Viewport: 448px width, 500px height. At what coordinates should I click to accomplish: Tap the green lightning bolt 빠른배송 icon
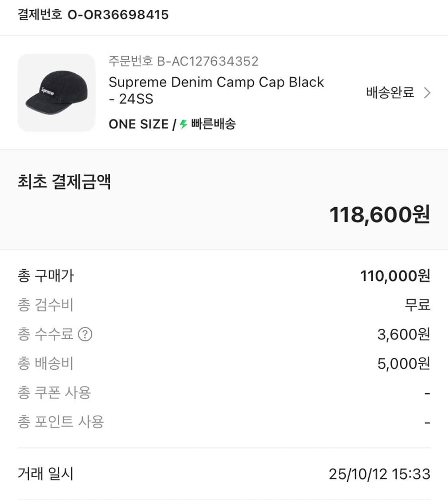click(184, 124)
